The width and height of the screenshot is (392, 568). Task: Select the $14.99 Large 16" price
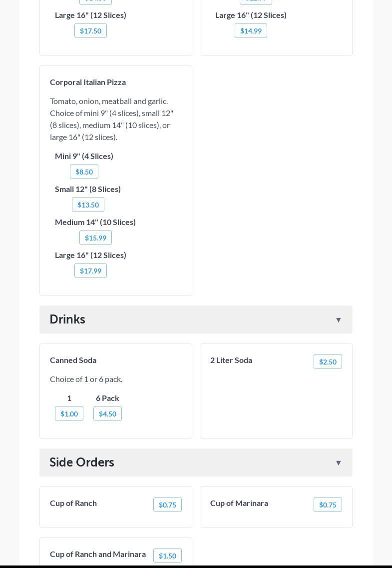pyautogui.click(x=251, y=31)
